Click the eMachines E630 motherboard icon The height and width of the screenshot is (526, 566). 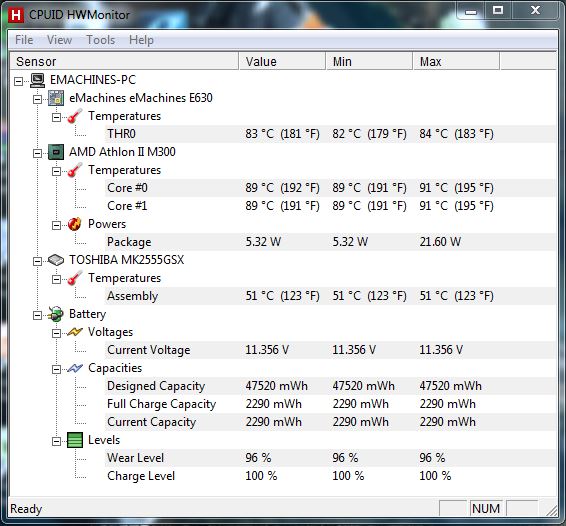tap(56, 98)
